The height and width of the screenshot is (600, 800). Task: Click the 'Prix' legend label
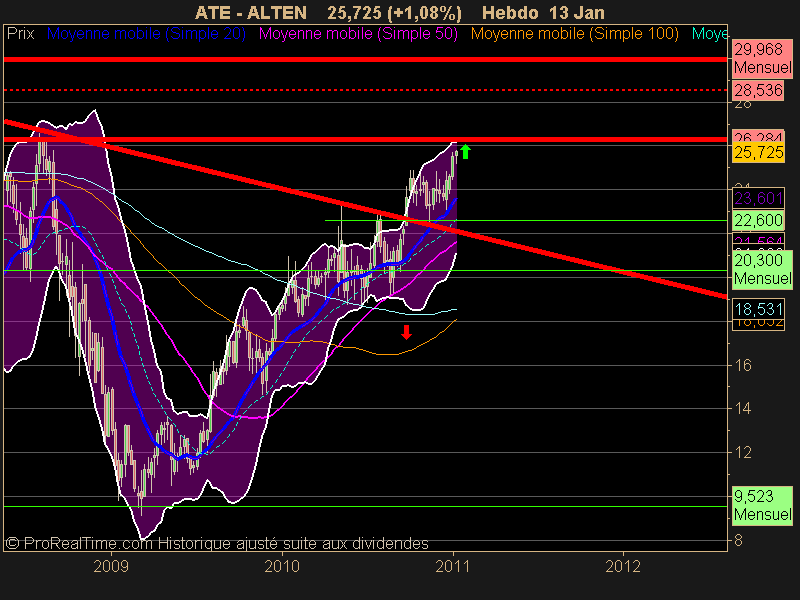(x=20, y=34)
